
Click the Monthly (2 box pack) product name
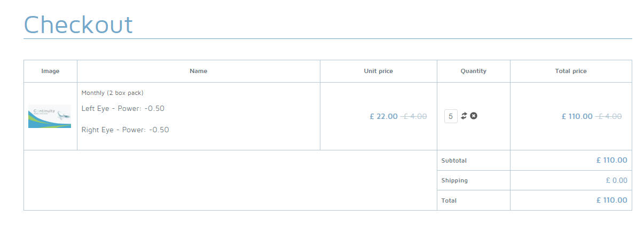tap(112, 93)
